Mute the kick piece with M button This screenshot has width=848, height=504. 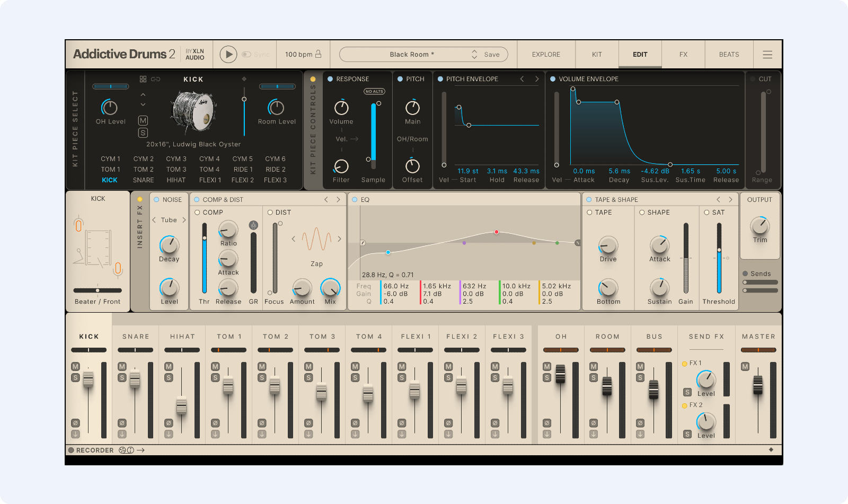[143, 120]
